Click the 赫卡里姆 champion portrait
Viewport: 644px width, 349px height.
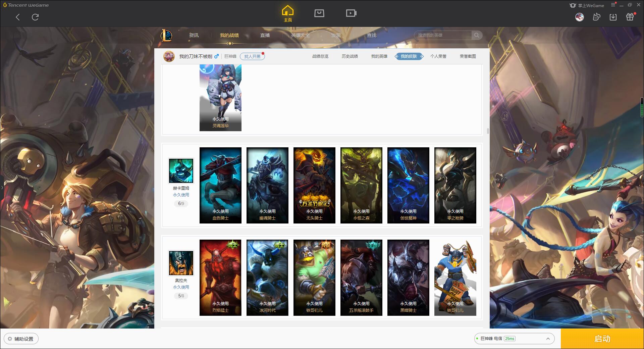tap(181, 171)
